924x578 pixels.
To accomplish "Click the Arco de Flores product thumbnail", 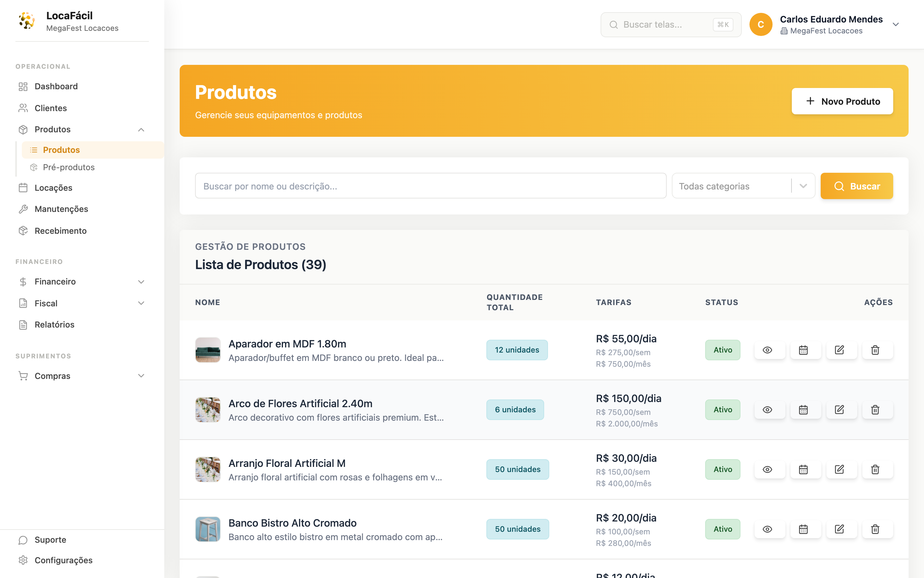I will pyautogui.click(x=208, y=409).
